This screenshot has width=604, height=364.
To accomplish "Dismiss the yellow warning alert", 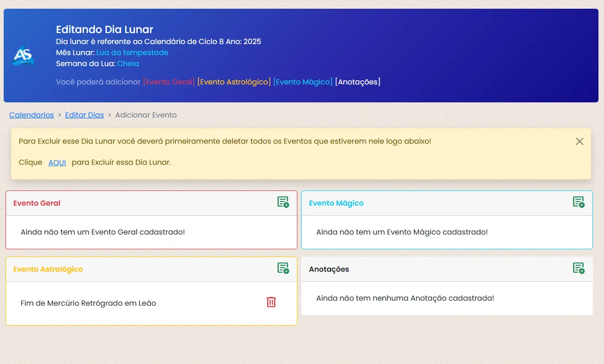I will (579, 141).
